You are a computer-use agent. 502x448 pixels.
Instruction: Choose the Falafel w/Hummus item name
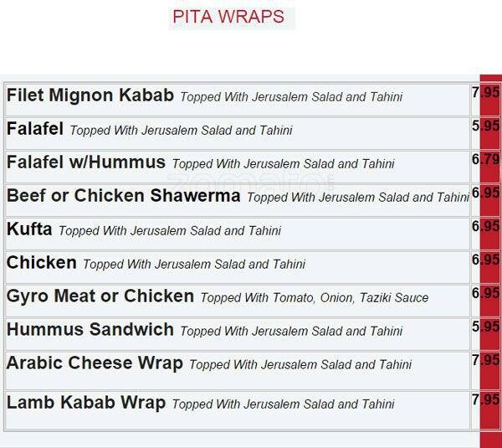click(85, 162)
